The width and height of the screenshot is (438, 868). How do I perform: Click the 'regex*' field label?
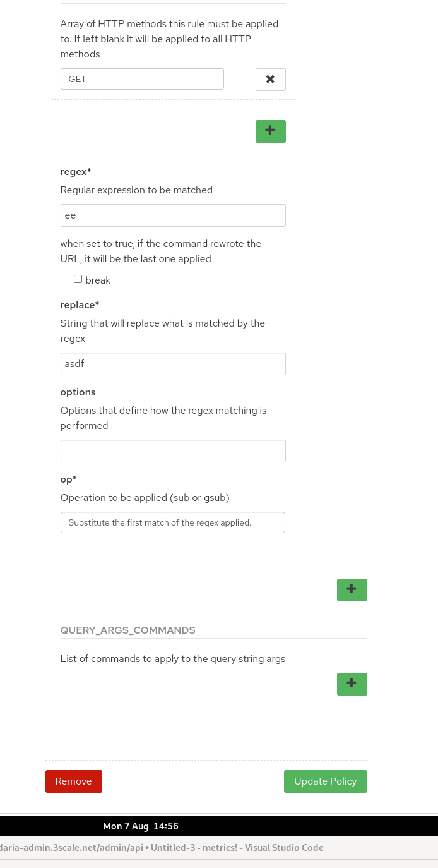[76, 172]
